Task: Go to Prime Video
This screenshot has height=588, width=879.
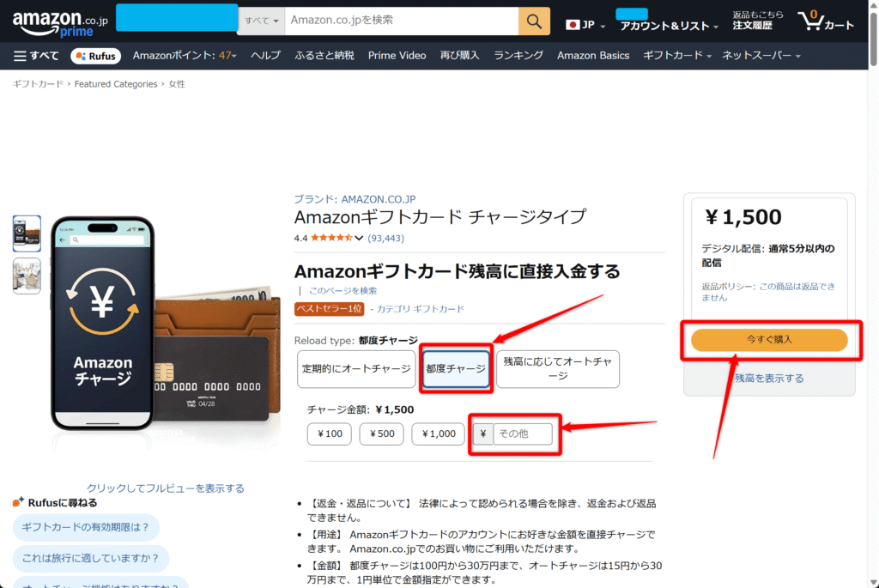Action: [397, 56]
